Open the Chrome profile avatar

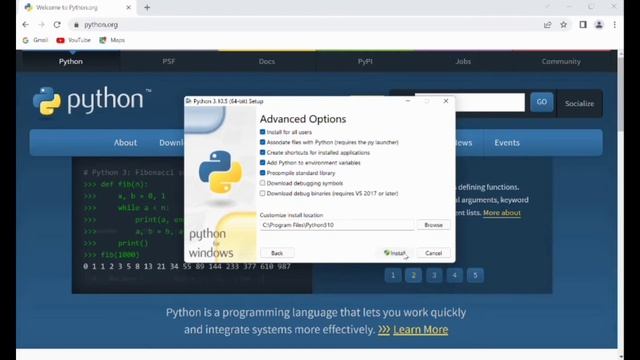(x=599, y=25)
